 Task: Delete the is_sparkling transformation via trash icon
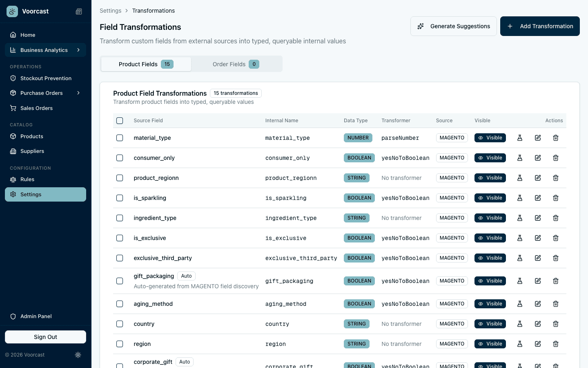tap(556, 198)
